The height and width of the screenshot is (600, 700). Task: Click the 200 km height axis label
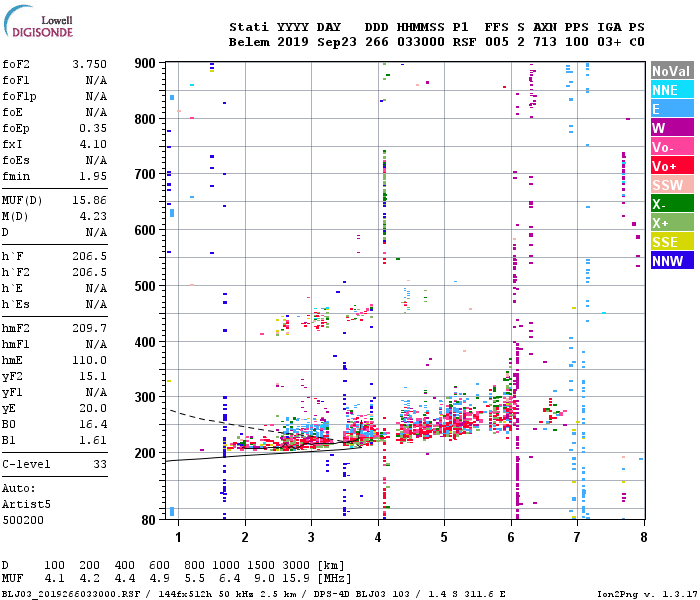pyautogui.click(x=145, y=453)
